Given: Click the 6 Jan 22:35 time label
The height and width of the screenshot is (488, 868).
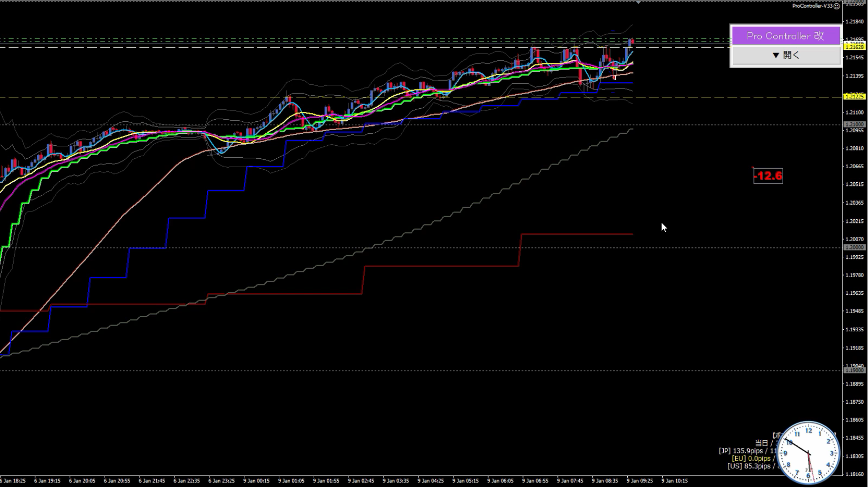Looking at the screenshot, I should coord(187,481).
